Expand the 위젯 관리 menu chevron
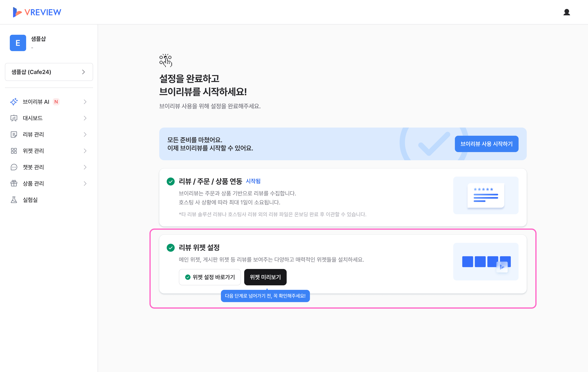The height and width of the screenshot is (372, 588). [x=85, y=151]
